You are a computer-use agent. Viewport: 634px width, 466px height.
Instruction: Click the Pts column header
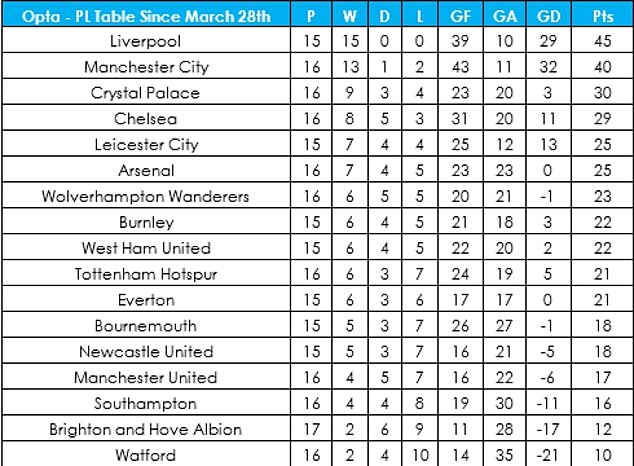[x=600, y=16]
